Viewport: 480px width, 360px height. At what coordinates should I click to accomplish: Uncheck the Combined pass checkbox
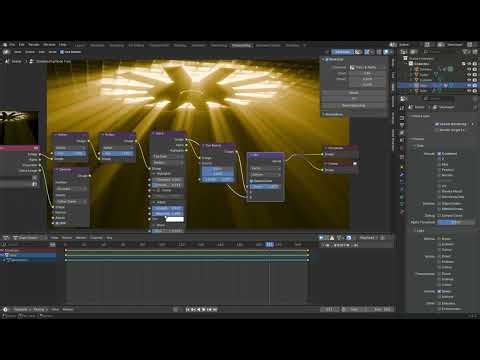(439, 154)
